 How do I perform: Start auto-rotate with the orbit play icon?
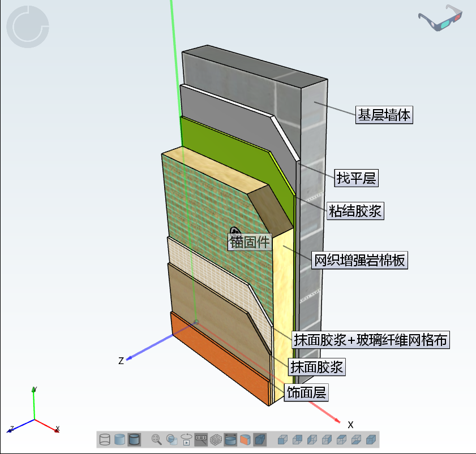186,439
